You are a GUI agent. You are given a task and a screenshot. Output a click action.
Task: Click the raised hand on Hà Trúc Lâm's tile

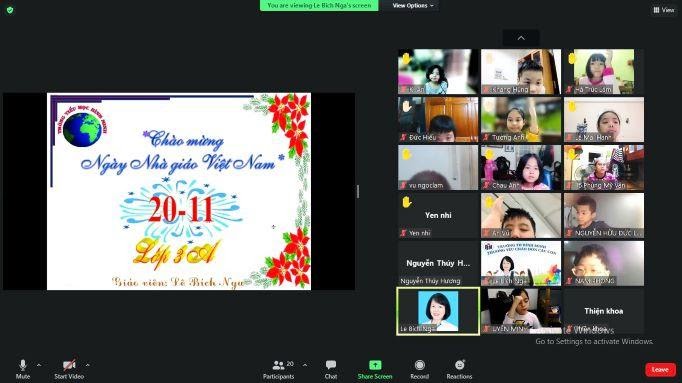[572, 58]
